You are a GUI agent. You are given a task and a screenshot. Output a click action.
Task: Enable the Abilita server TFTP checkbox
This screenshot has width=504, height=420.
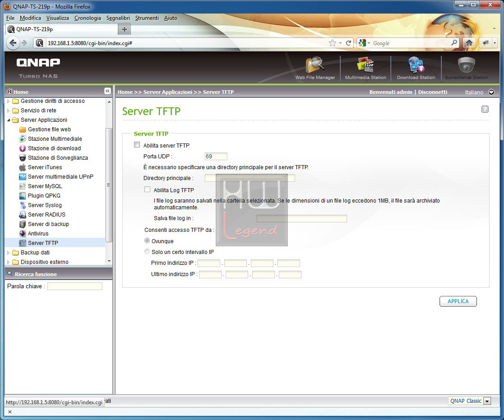pos(137,145)
